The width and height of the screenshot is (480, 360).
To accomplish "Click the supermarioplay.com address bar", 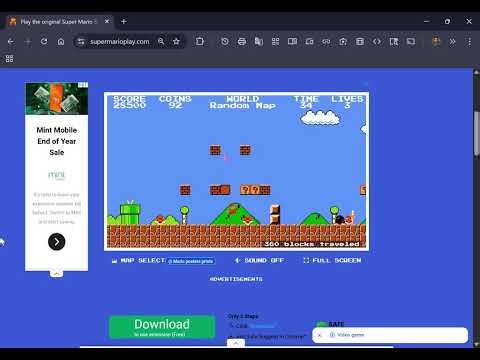I will coord(119,42).
